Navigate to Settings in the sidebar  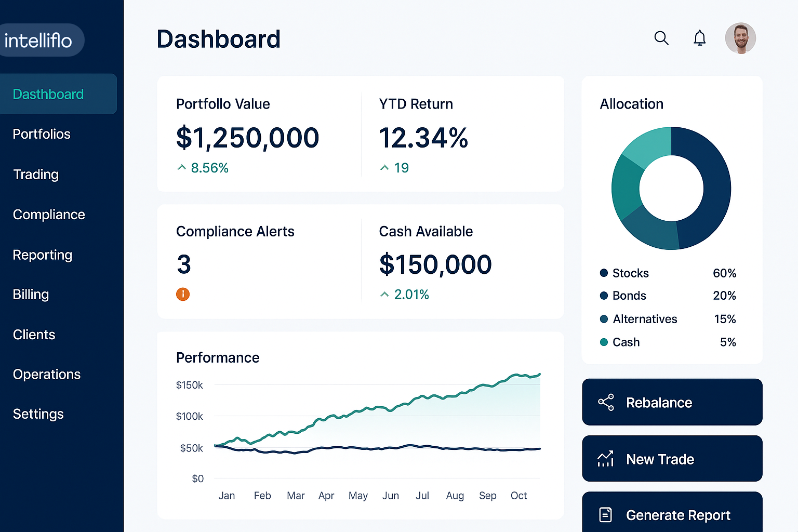click(38, 414)
